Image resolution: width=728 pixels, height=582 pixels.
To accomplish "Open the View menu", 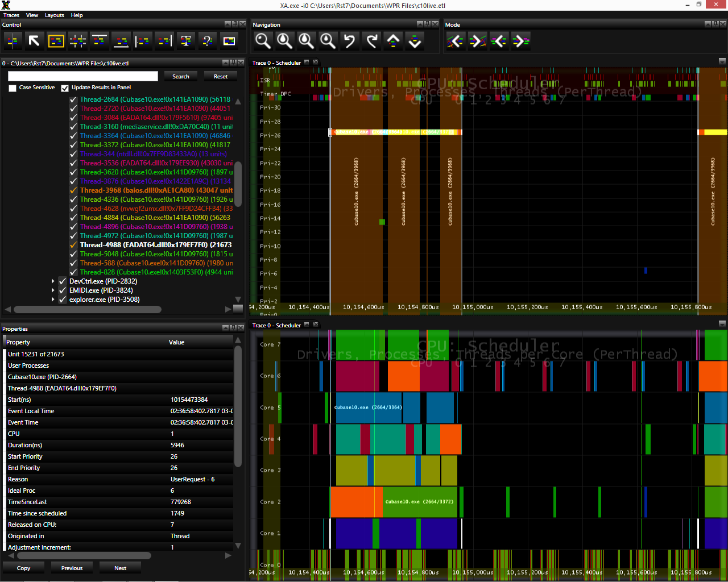I will coord(32,15).
